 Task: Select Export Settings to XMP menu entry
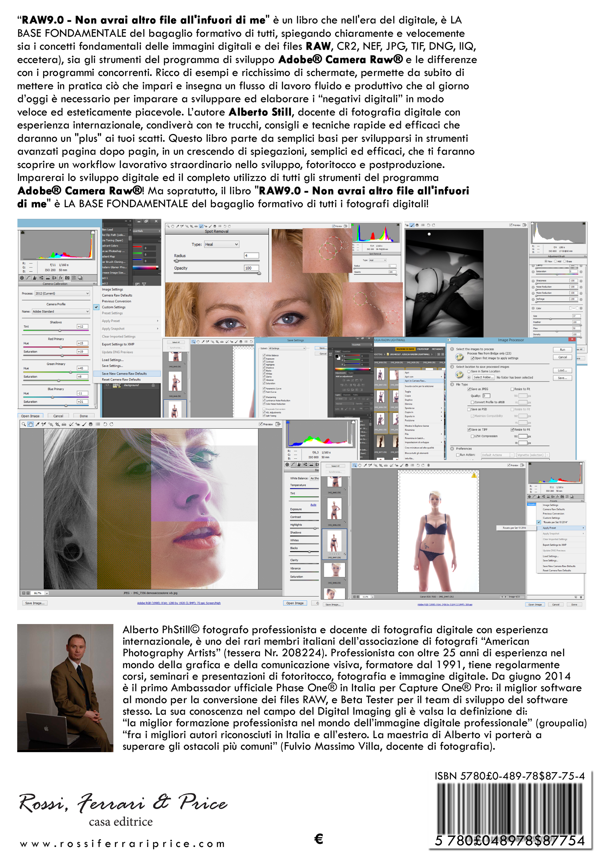click(x=118, y=344)
